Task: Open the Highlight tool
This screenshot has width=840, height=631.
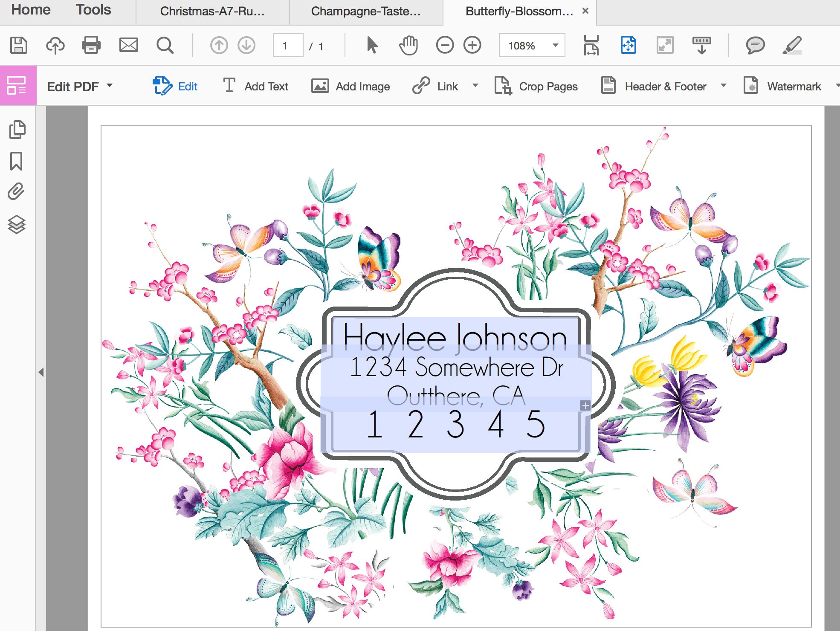Action: point(793,45)
